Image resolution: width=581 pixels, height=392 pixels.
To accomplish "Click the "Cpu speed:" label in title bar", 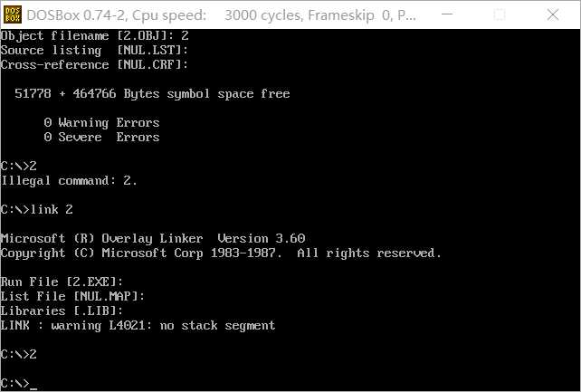I will click(x=168, y=14).
